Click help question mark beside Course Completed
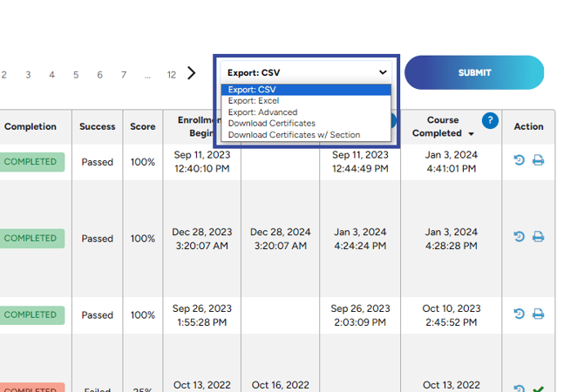The image size is (584, 392). (490, 121)
